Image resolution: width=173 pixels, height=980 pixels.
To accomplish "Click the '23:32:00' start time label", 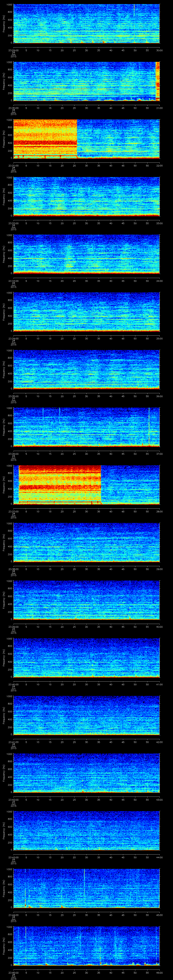I will [13, 223].
